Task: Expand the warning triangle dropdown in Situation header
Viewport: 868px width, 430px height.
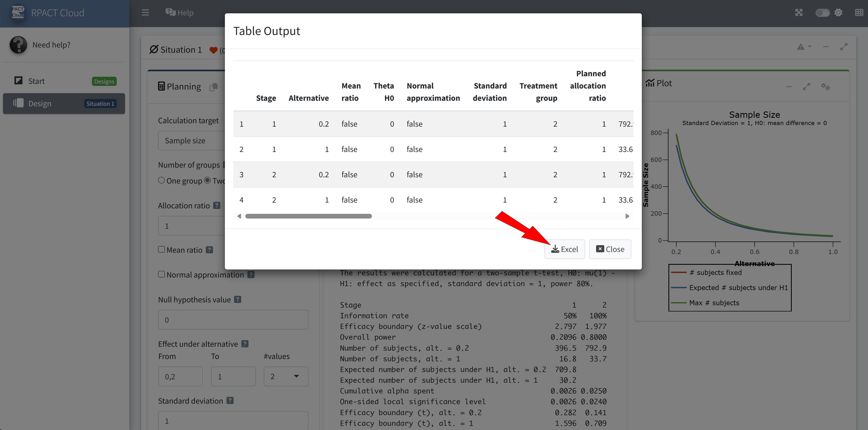Action: tap(804, 47)
